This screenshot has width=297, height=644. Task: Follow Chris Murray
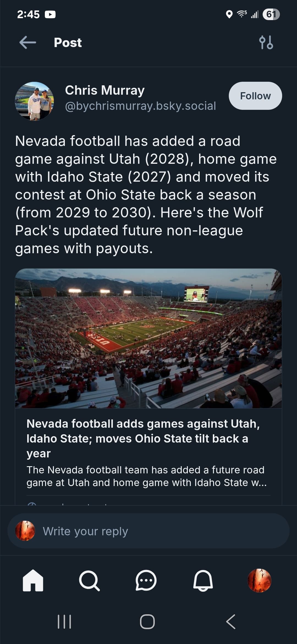255,96
